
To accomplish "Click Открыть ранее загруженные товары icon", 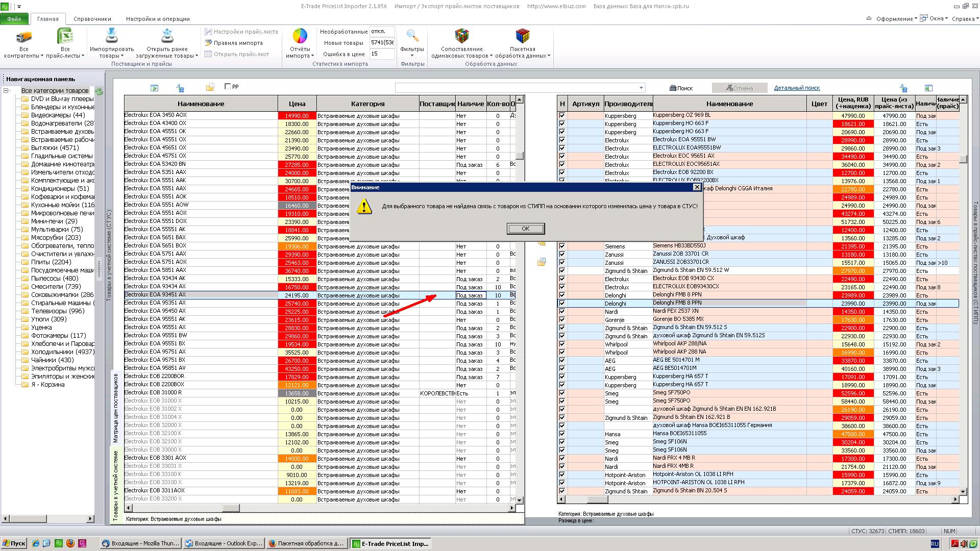I will click(x=167, y=36).
